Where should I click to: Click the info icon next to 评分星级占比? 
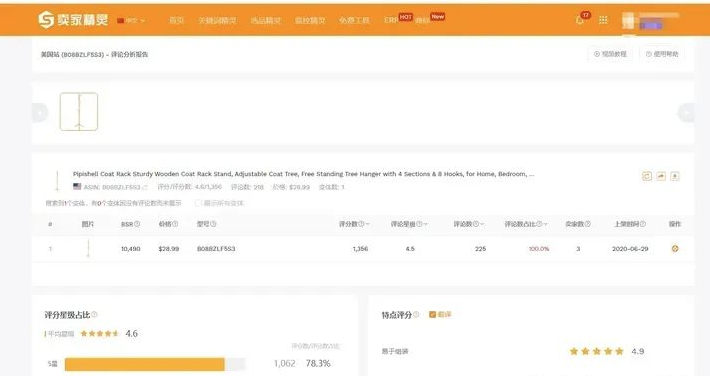(94, 314)
